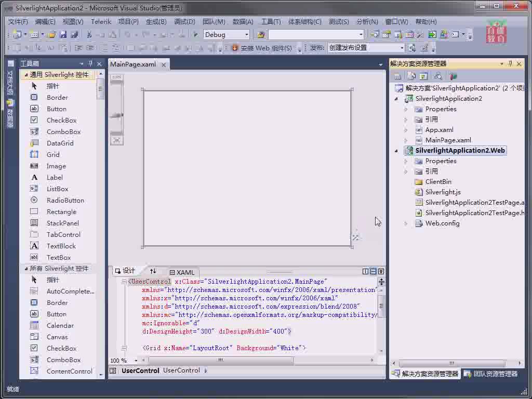Select the TextBlock control in the Toolbox
532x399 pixels.
click(x=61, y=246)
